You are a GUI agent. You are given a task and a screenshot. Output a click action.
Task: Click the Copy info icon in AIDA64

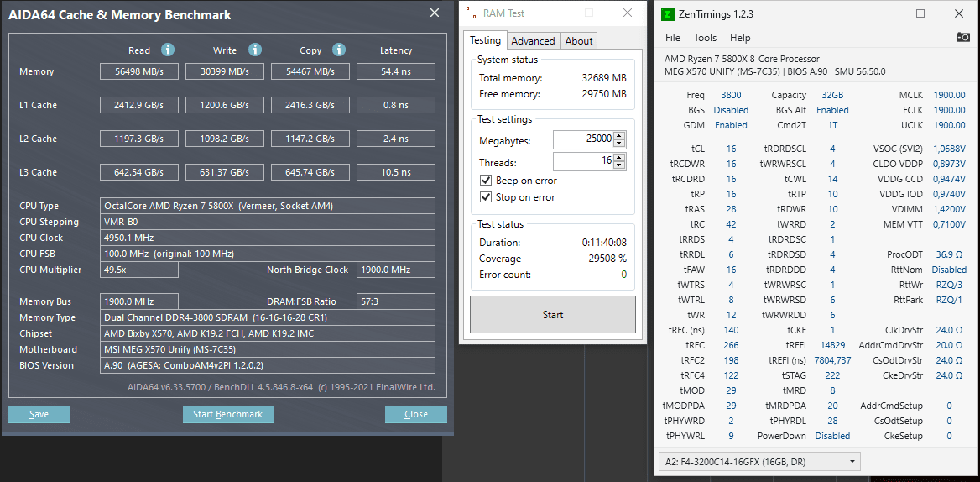[x=339, y=50]
